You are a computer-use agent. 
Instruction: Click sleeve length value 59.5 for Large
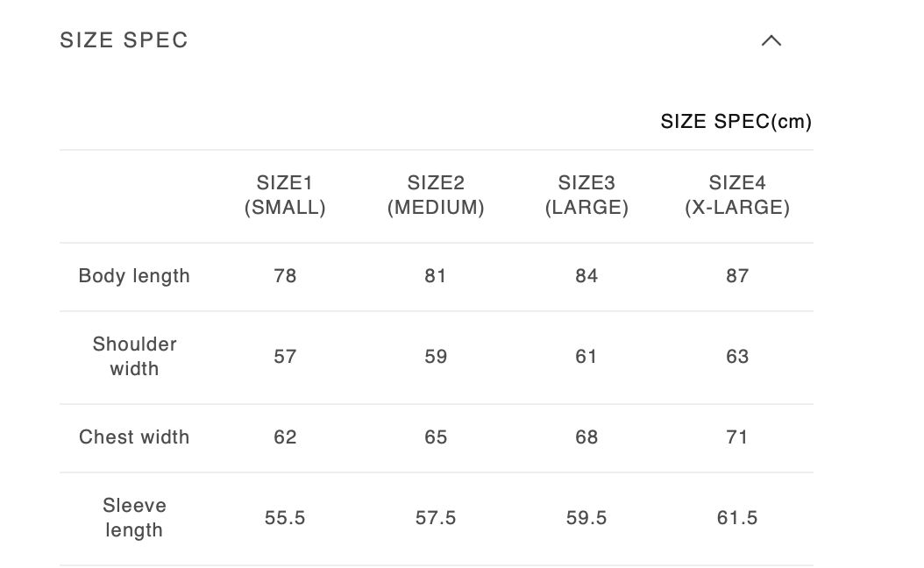(586, 518)
